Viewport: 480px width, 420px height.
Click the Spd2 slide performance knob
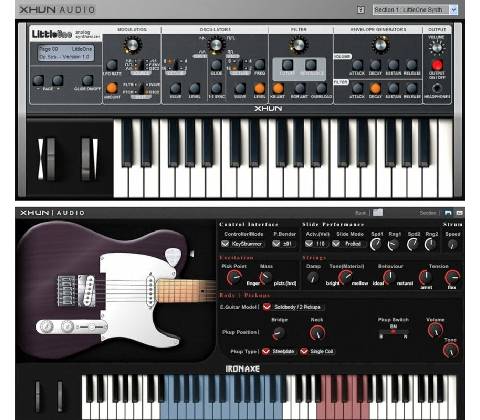[x=413, y=245]
